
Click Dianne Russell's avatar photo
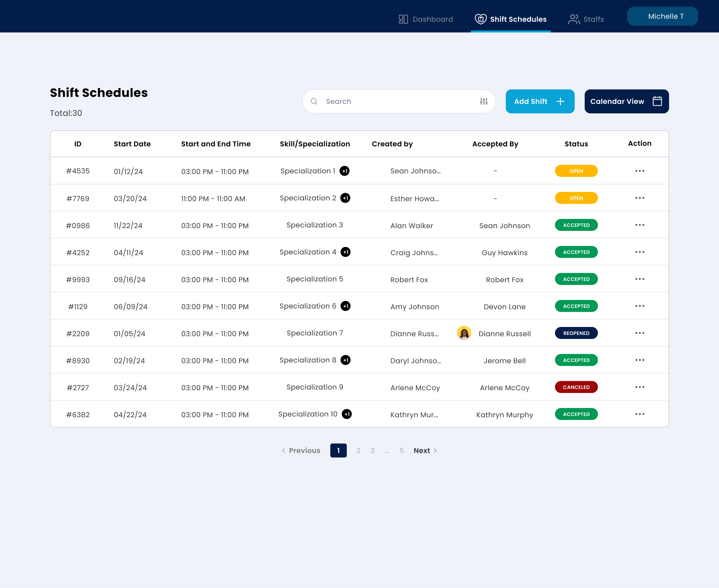[x=464, y=333]
